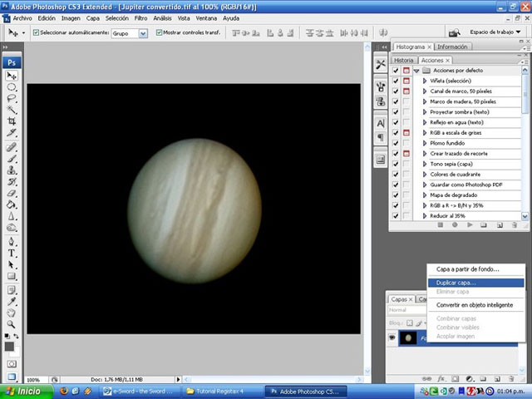This screenshot has width=532, height=399.
Task: Swap foreground and background colors
Action: pos(17,336)
